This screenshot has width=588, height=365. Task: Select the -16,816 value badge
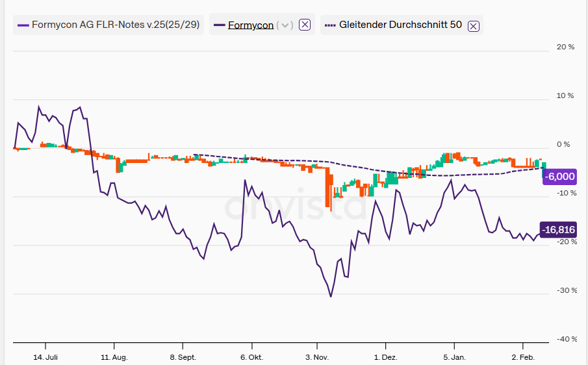558,230
